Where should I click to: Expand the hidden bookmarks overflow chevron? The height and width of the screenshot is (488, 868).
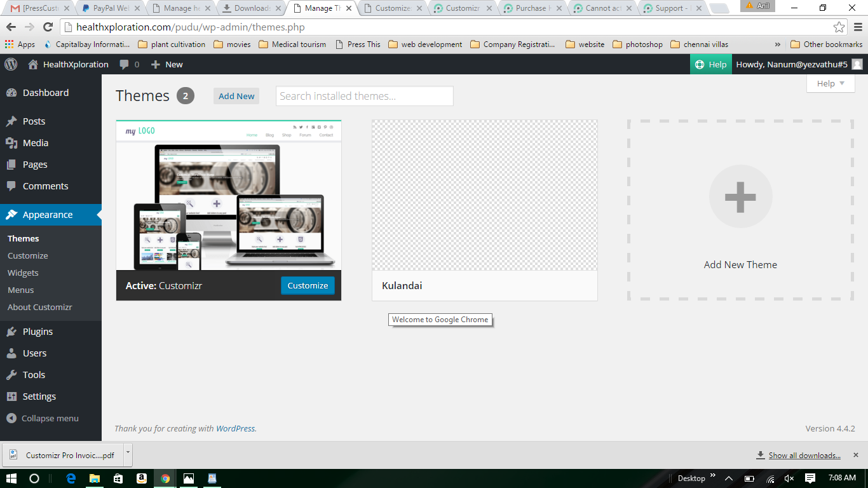coord(778,44)
